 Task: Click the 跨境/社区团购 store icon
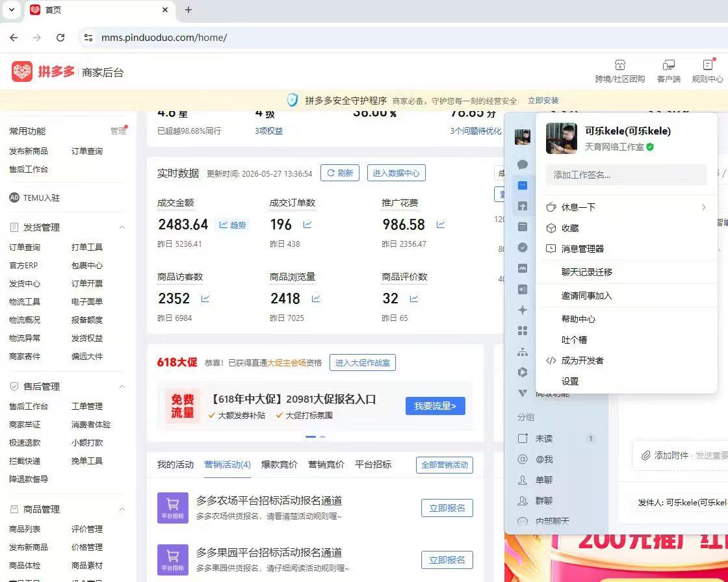620,65
